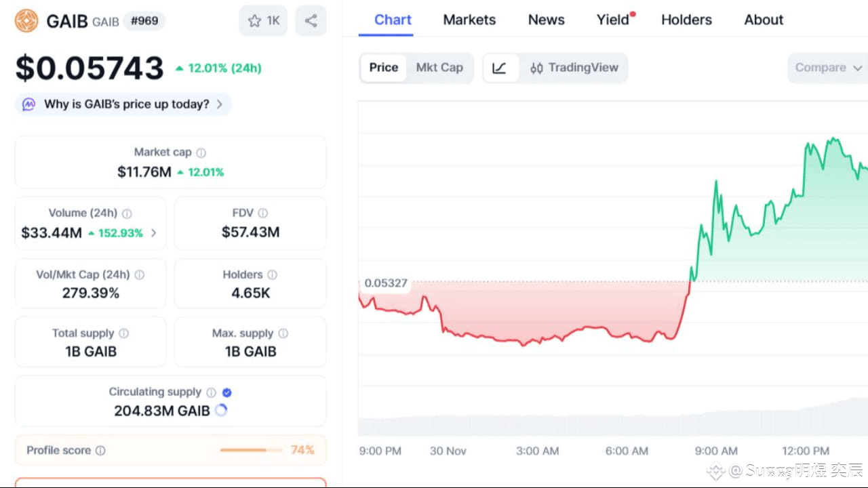Click Holders info icon
The width and height of the screenshot is (868, 488).
[272, 275]
